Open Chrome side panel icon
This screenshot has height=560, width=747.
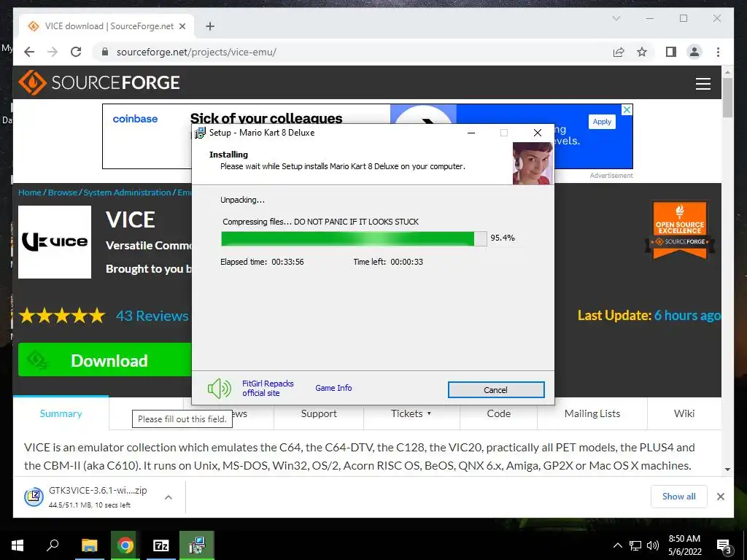coord(671,52)
